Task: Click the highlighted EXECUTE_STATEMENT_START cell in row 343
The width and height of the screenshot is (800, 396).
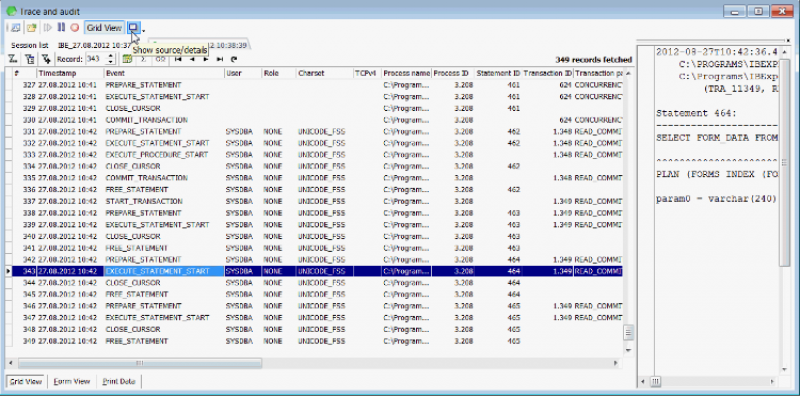Action: tap(164, 271)
